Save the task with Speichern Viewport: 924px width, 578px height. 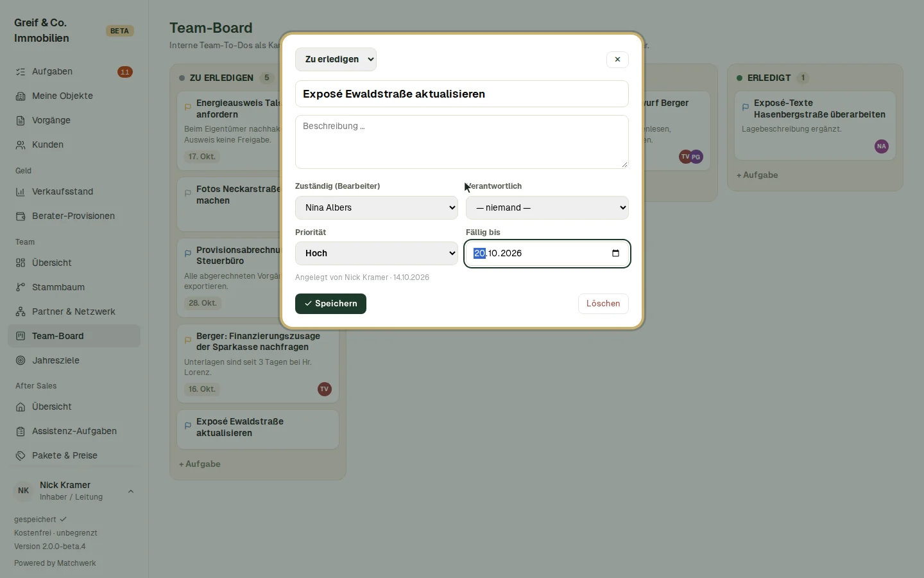330,304
